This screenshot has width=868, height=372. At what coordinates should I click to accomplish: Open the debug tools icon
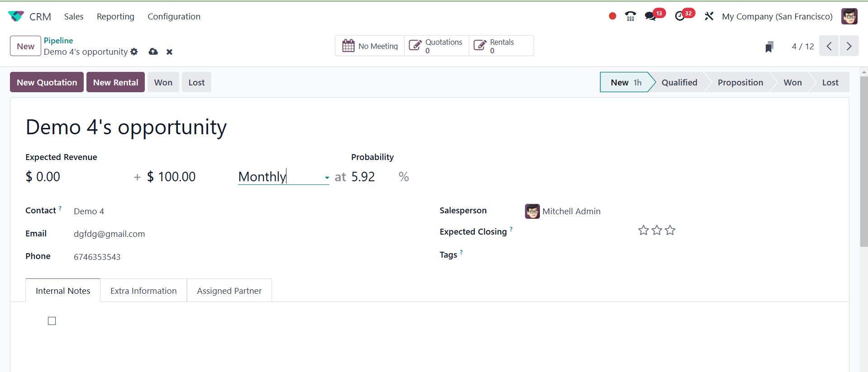(x=709, y=16)
